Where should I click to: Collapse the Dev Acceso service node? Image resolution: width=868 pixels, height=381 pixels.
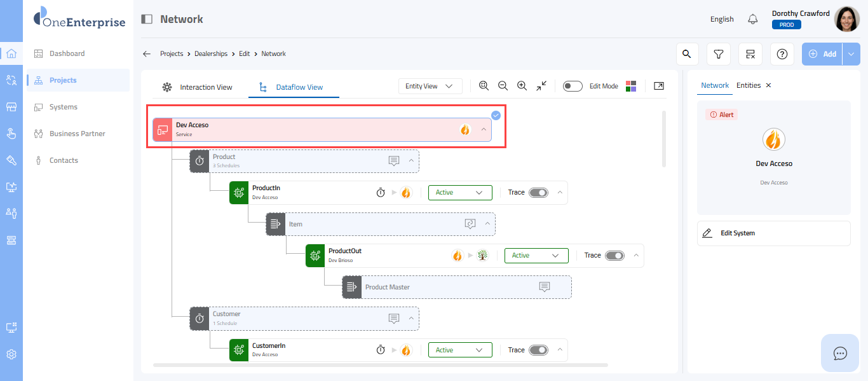pyautogui.click(x=484, y=129)
